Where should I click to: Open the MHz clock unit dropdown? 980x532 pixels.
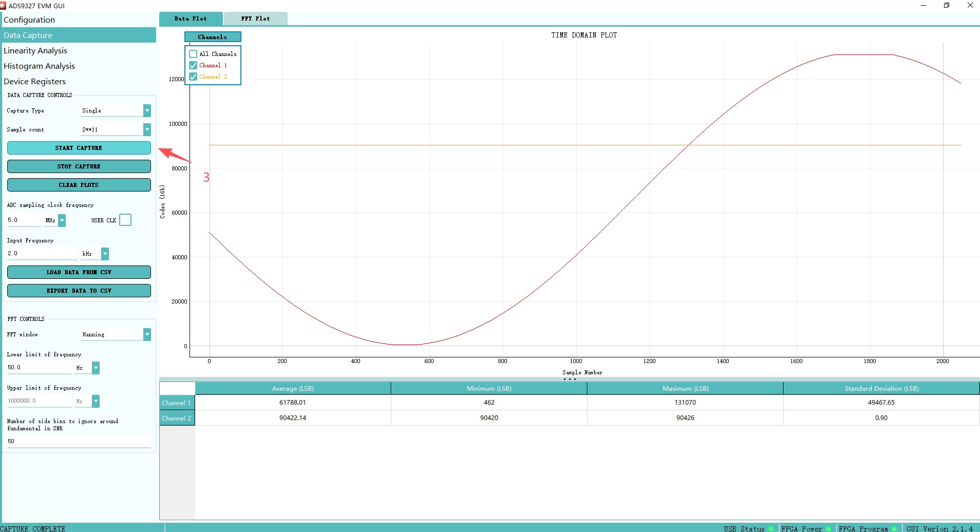coord(62,220)
